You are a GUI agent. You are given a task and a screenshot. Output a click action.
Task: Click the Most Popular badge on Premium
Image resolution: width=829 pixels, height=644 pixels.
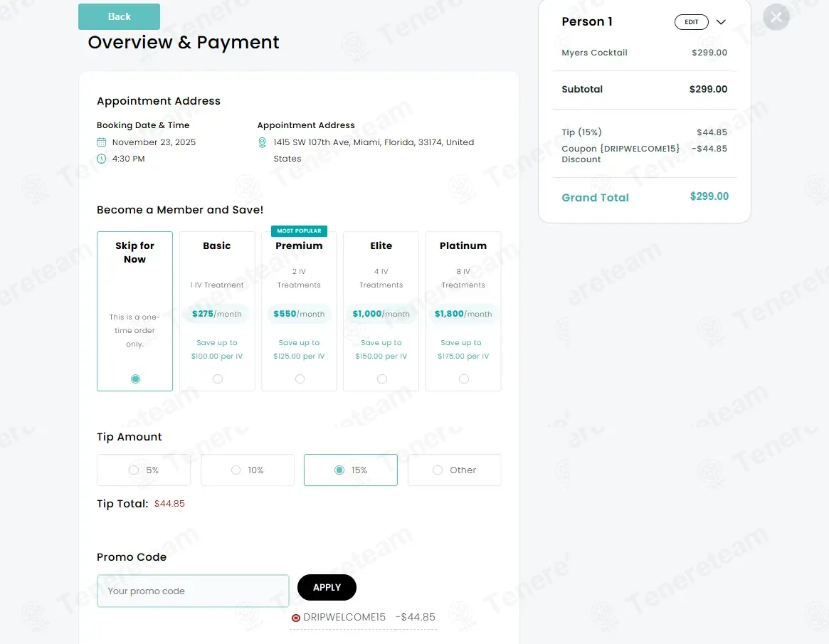tap(299, 231)
